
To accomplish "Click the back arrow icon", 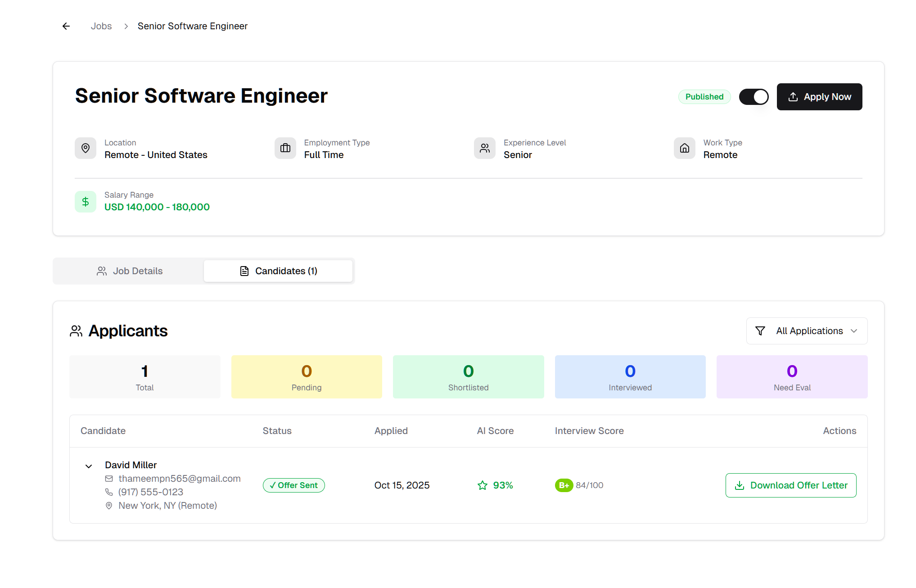I will [66, 26].
